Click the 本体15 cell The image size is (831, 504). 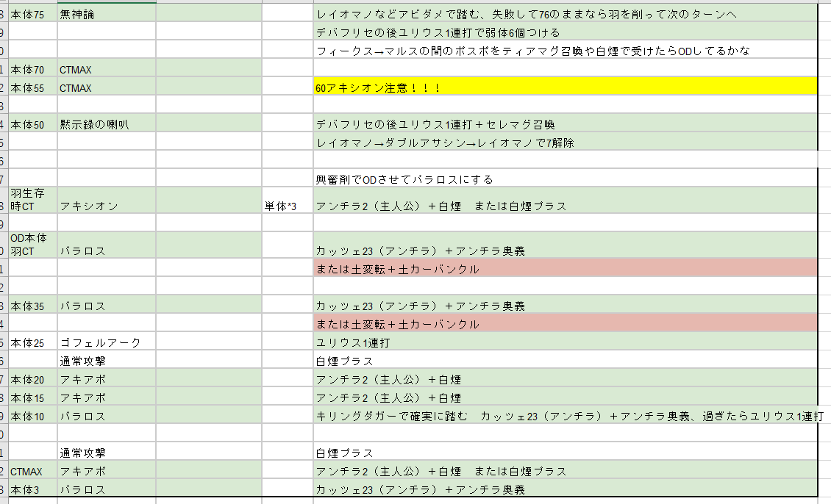coord(33,397)
